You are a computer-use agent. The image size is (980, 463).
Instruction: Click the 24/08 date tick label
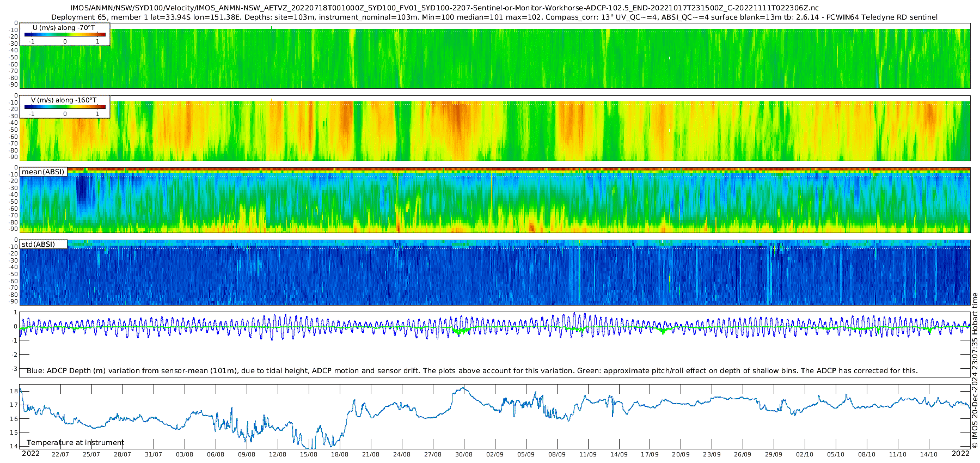402,454
